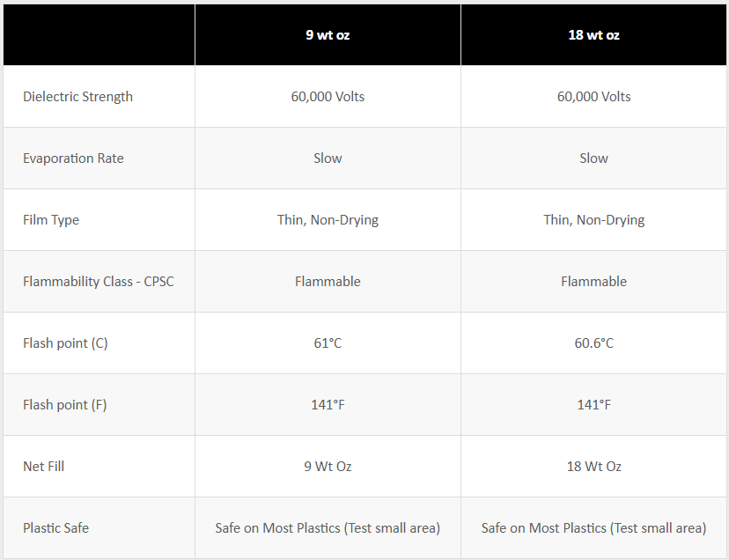Screen dimensions: 729x560
Task: Click the Plastic Safe row label
Action: 55,528
